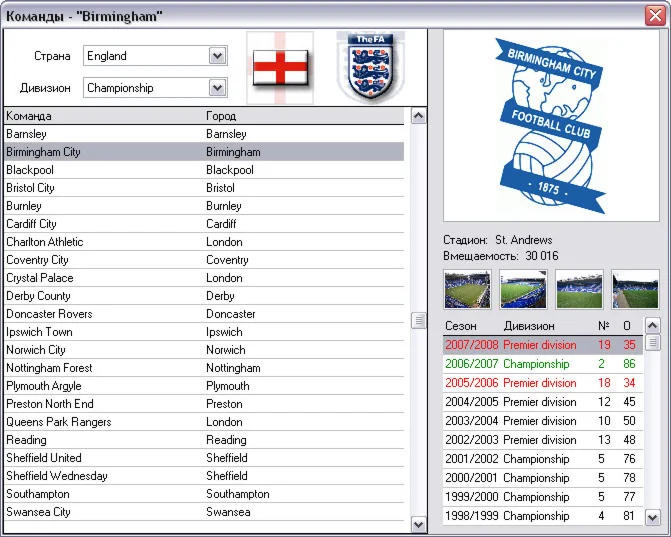Open the fourth stadium photo thumbnail

[x=635, y=289]
